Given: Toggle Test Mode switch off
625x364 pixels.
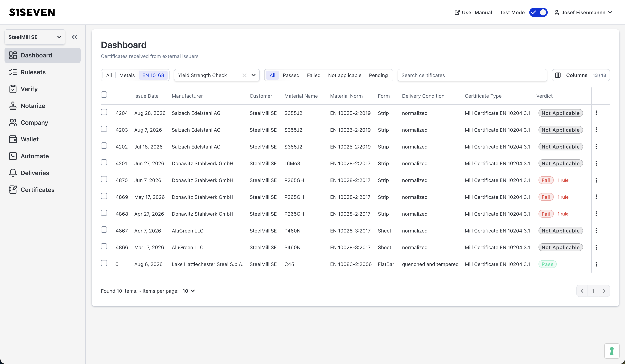Looking at the screenshot, I should click(538, 12).
